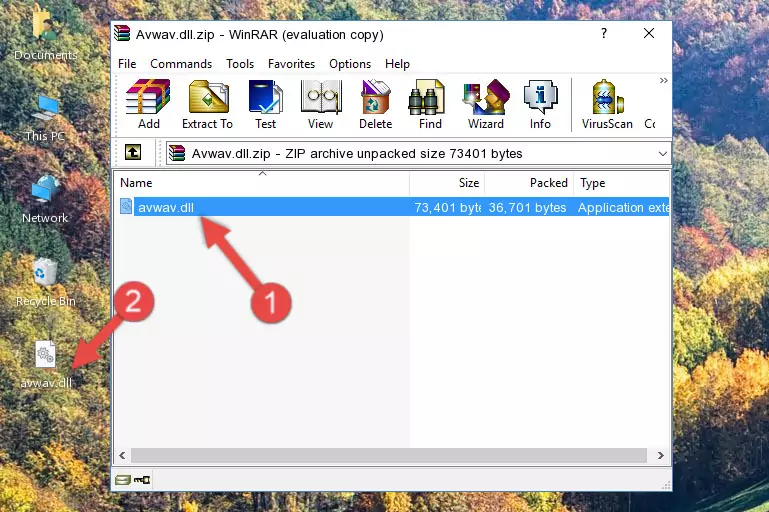Start VirusScan on the archive

(x=607, y=104)
